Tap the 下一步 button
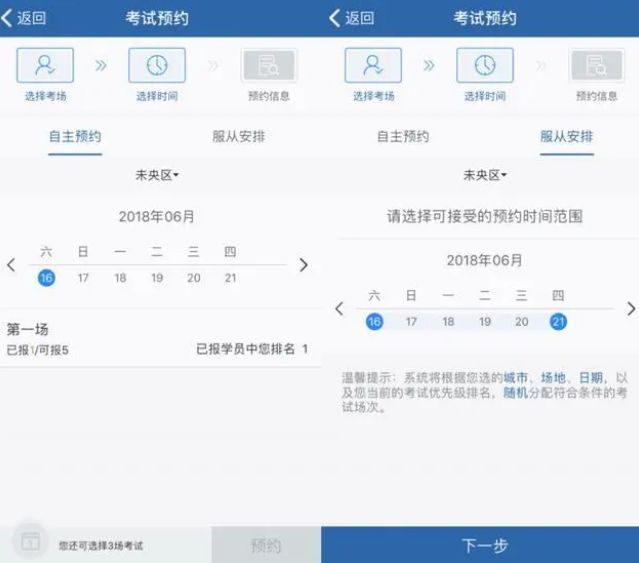639x563 pixels. tap(480, 545)
